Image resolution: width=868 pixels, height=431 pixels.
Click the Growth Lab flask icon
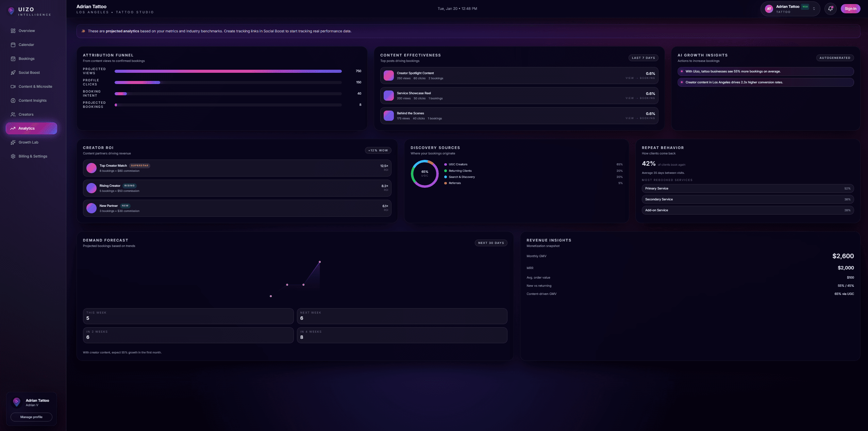[x=14, y=142]
